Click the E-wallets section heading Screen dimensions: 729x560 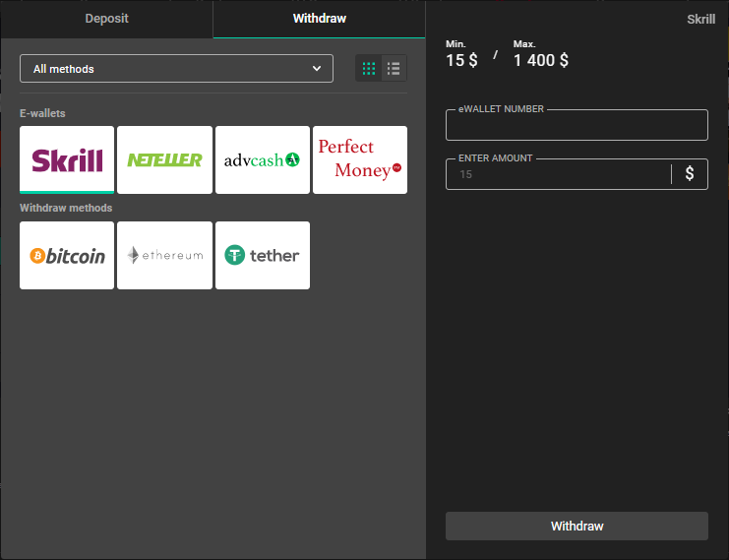(x=42, y=113)
